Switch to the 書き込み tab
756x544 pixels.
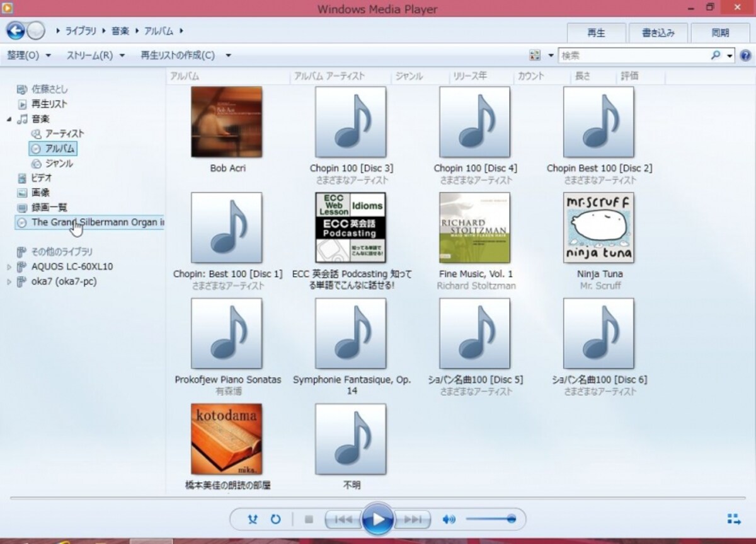[658, 33]
